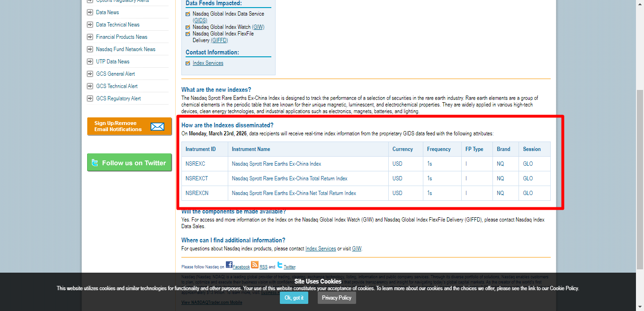Click the Facebook icon in the follow row
The height and width of the screenshot is (311, 644).
click(x=229, y=265)
